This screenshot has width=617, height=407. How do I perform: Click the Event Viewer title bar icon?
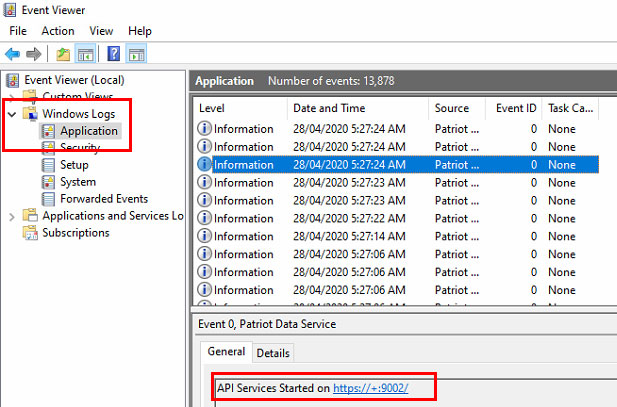(9, 10)
